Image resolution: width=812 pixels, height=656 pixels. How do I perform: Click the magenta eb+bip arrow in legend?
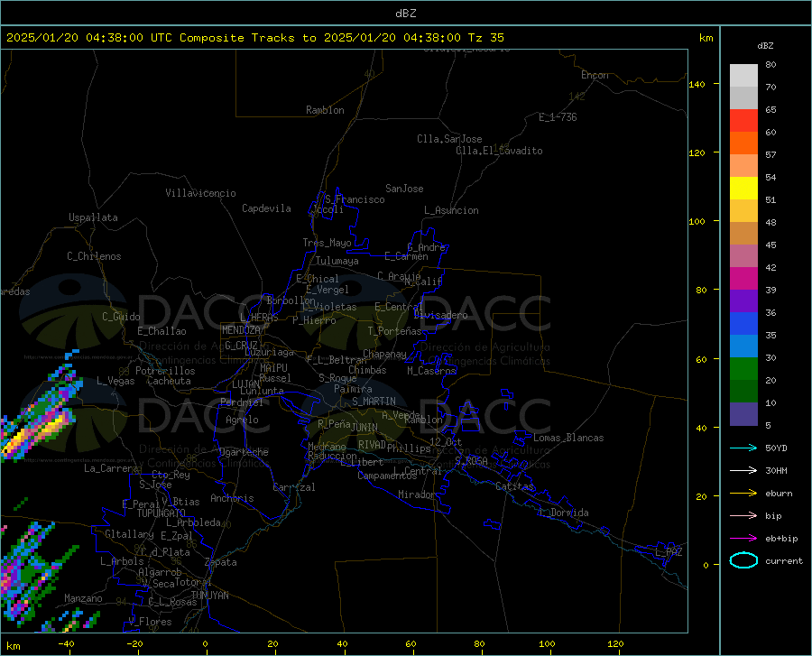pyautogui.click(x=743, y=539)
